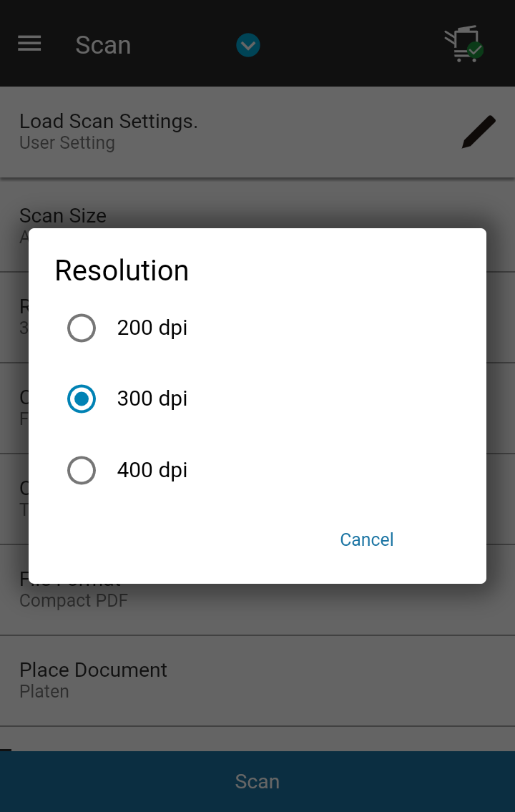Image resolution: width=515 pixels, height=812 pixels.
Task: Tap the "400 dpi" text label
Action: click(152, 471)
